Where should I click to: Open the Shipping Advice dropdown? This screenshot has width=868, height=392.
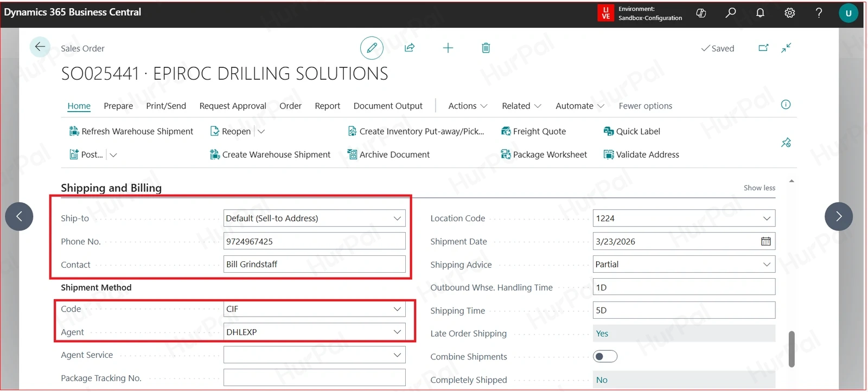[767, 264]
